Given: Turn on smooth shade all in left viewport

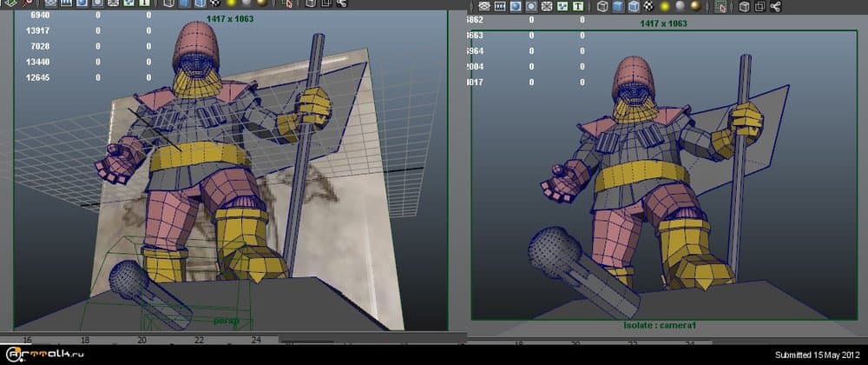Looking at the screenshot, I should [185, 3].
